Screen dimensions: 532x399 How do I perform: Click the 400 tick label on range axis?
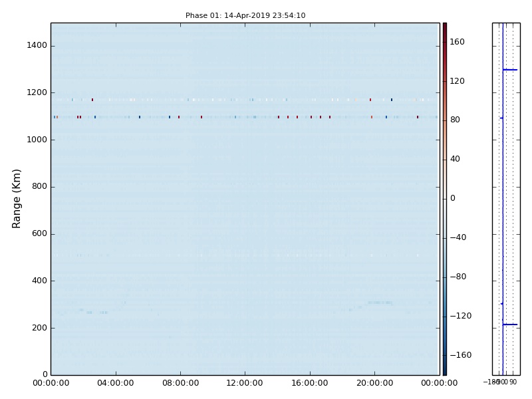click(x=39, y=281)
